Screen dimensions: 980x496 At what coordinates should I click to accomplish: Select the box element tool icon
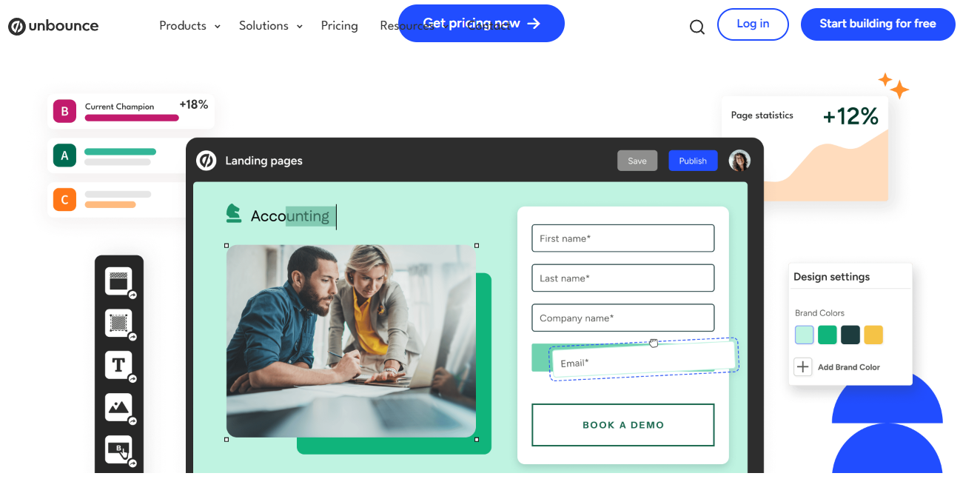tap(118, 323)
